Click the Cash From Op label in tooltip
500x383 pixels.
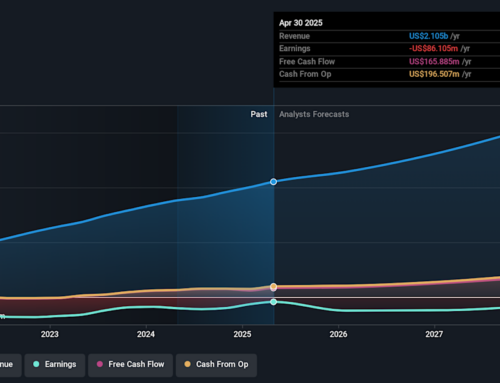[x=305, y=74]
